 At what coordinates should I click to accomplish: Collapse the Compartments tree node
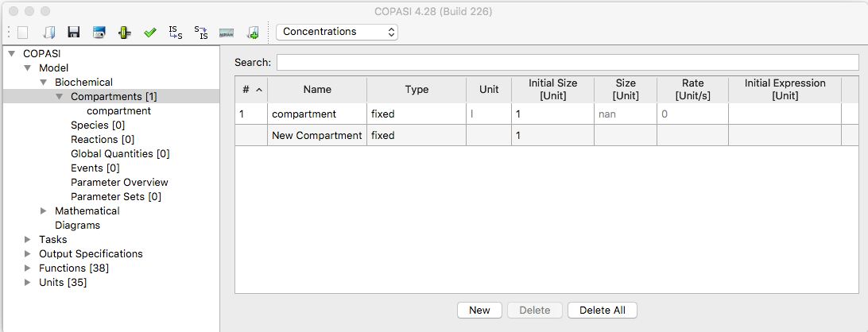tap(60, 97)
